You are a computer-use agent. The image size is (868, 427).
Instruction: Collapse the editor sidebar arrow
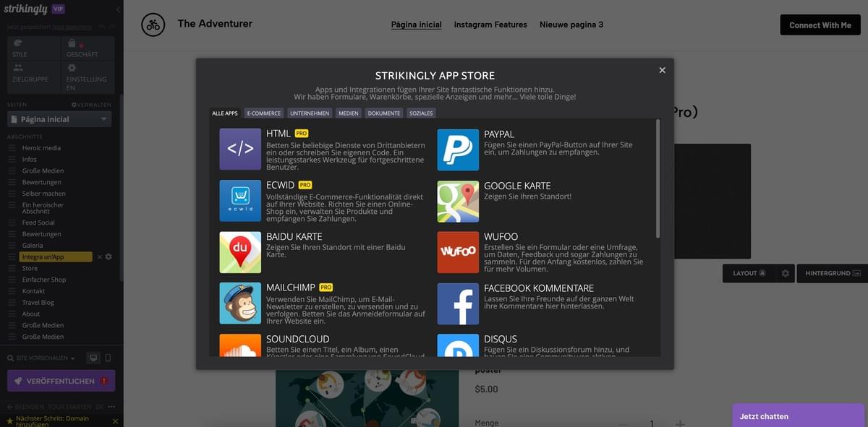pos(118,9)
